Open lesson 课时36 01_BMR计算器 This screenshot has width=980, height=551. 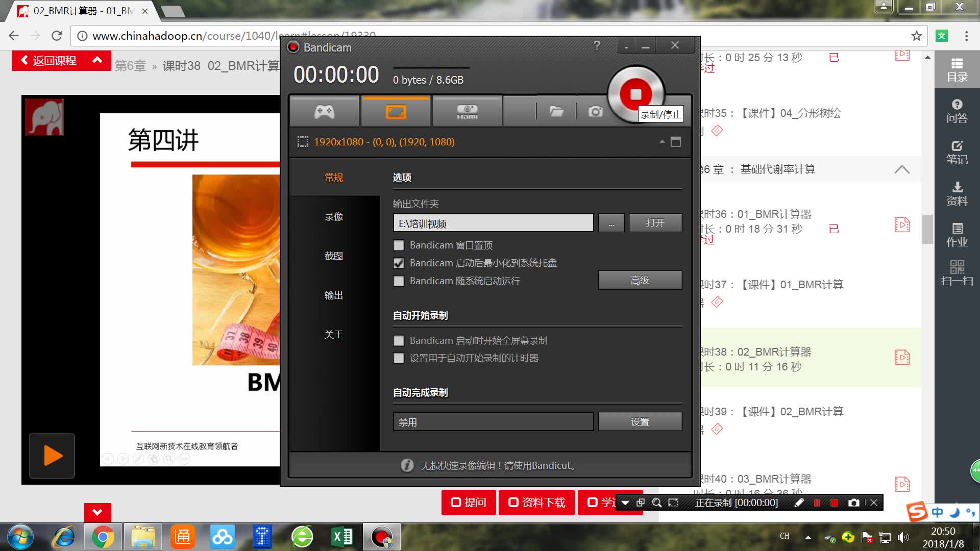[x=757, y=214]
